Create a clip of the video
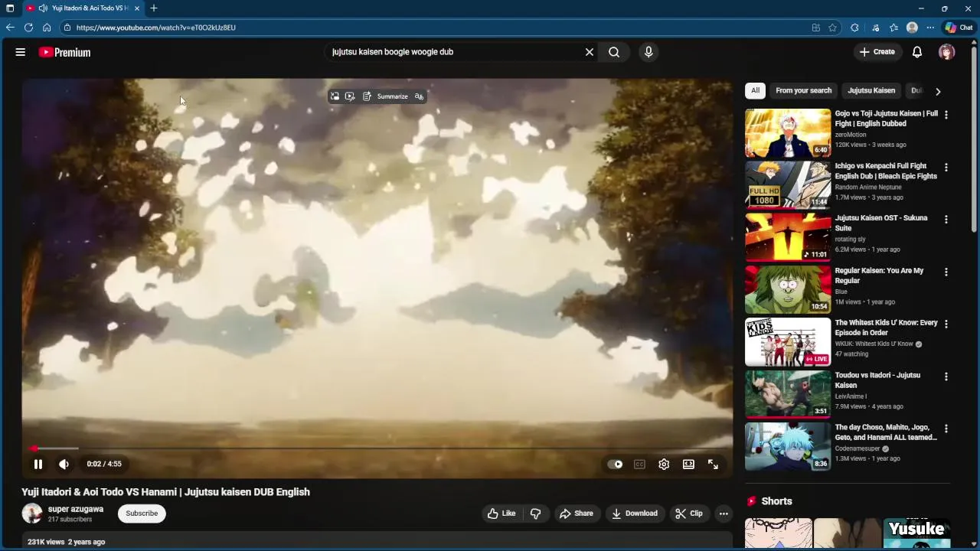Viewport: 980px width, 551px height. pyautogui.click(x=688, y=514)
